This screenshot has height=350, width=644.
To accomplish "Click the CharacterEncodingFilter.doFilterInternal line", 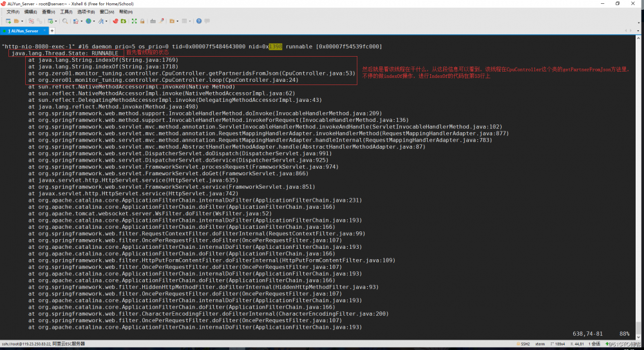I will coord(208,314).
